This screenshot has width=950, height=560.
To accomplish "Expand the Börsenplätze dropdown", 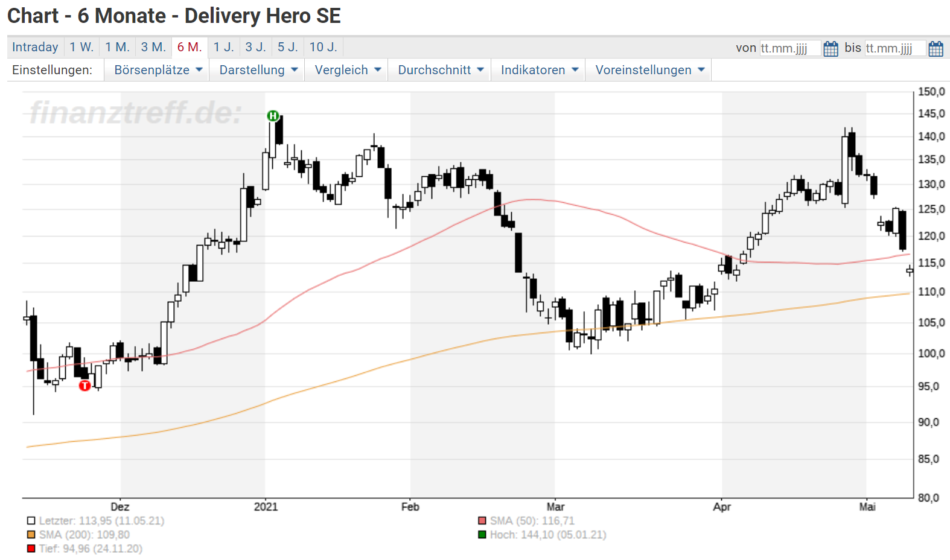I will click(158, 70).
